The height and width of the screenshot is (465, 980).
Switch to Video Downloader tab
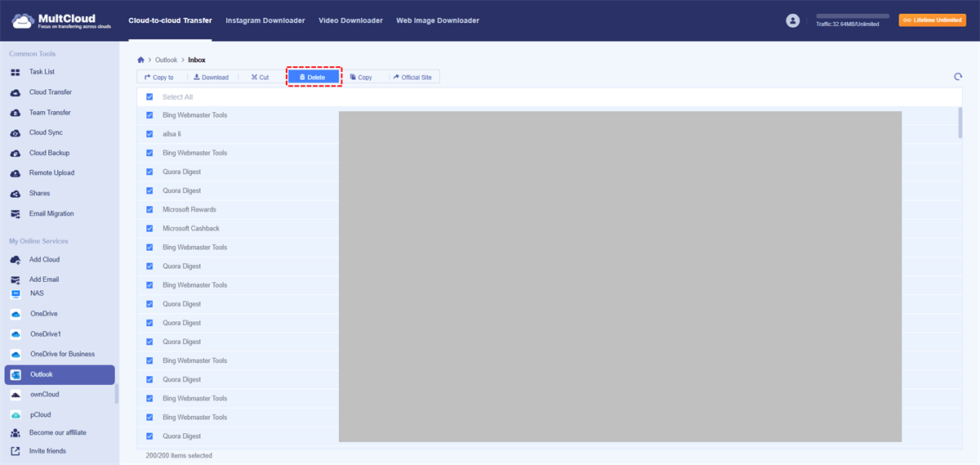350,20
